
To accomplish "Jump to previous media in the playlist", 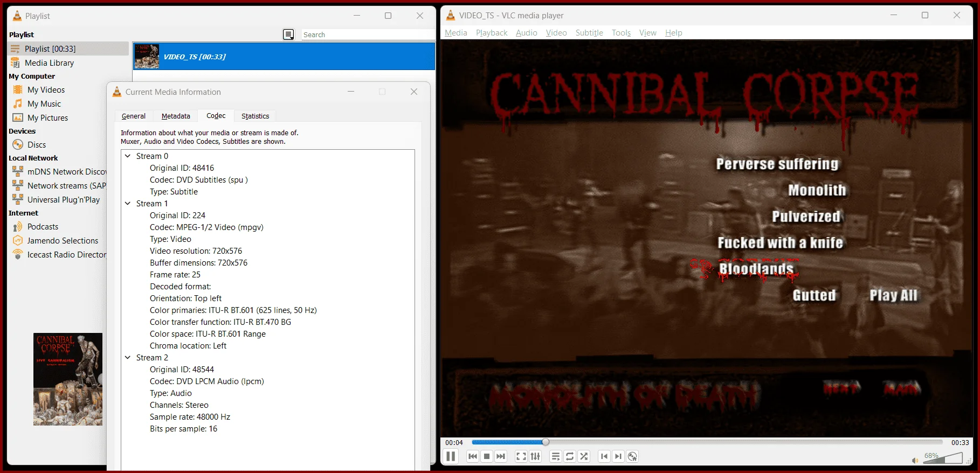I will click(x=473, y=456).
